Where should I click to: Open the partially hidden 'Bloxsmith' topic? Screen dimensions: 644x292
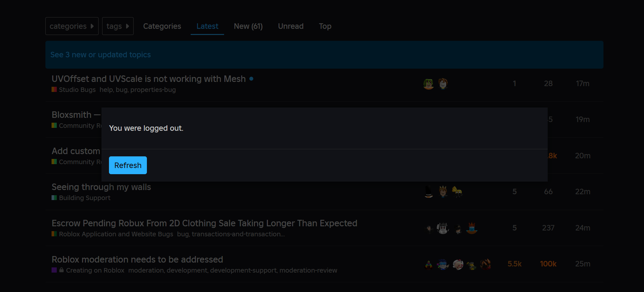76,115
